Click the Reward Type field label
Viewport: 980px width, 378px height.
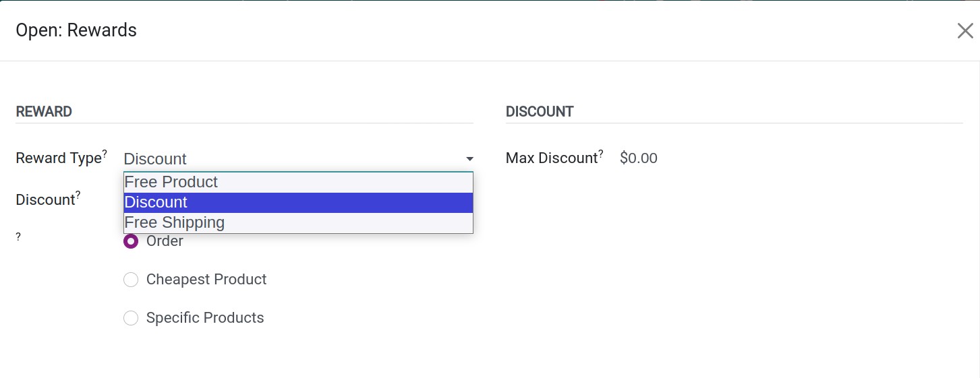coord(58,158)
